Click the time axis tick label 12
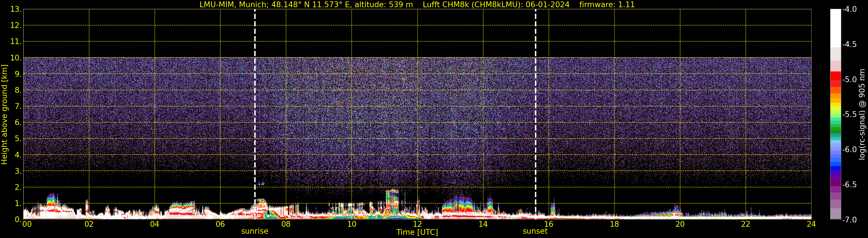Viewport: 868px width, 238px height. (417, 224)
